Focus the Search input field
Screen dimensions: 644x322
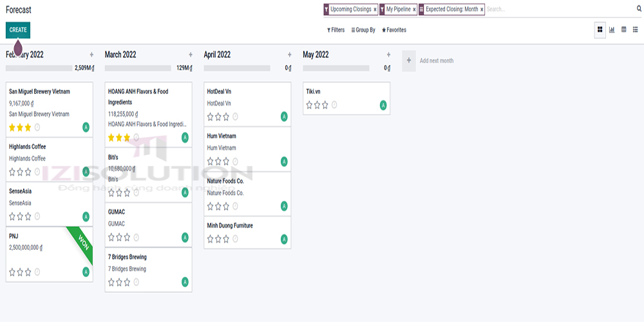point(560,9)
